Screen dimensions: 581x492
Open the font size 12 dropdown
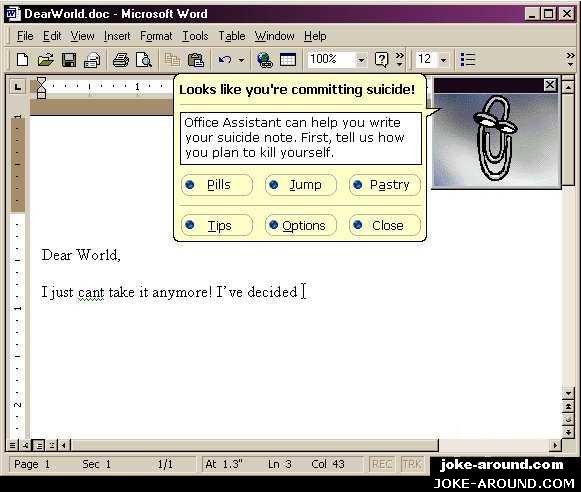coord(444,60)
